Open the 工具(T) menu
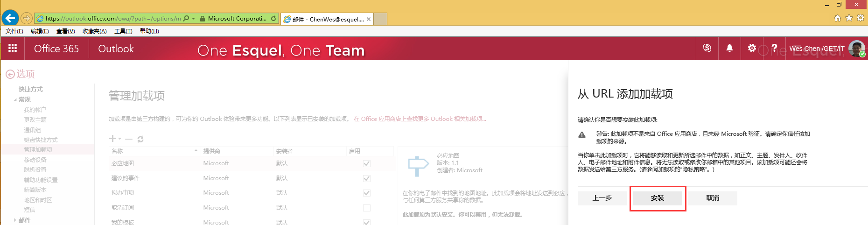The height and width of the screenshot is (225, 868). (x=123, y=31)
